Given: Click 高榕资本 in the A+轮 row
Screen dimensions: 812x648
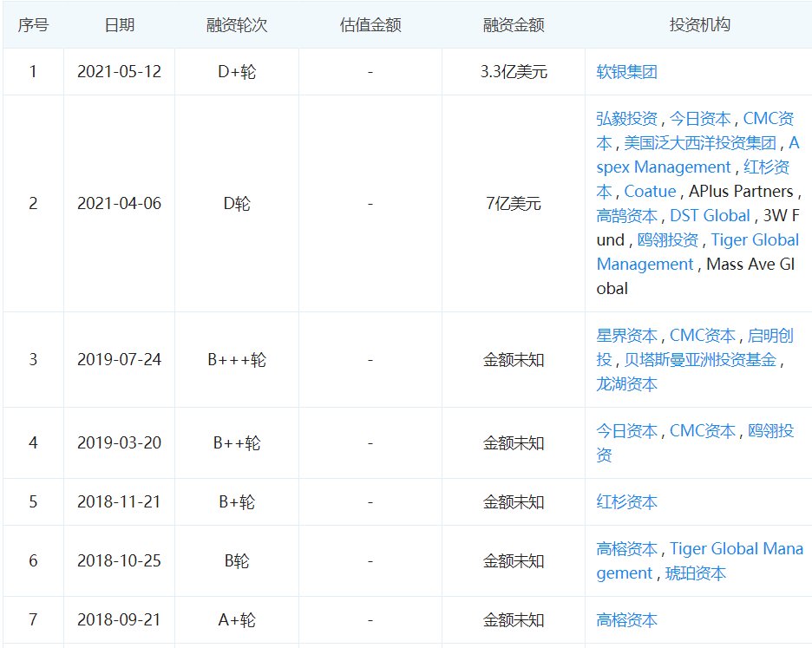Looking at the screenshot, I should coord(626,620).
